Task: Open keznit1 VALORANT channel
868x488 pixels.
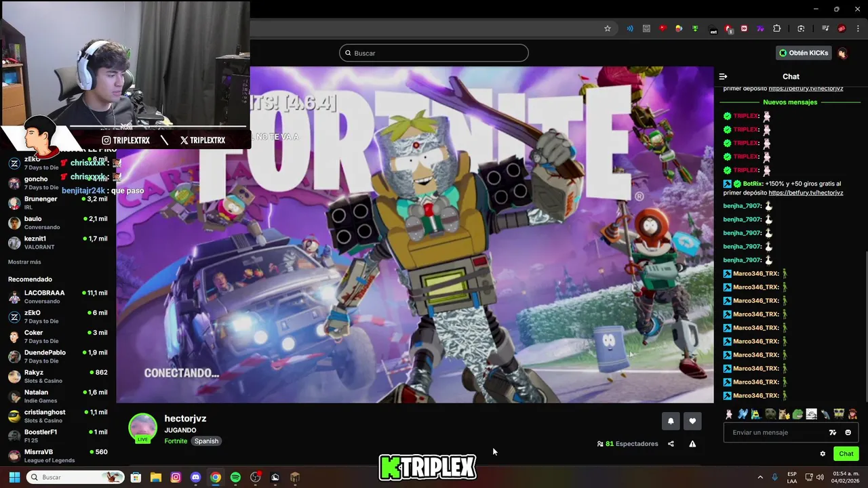Action: (58, 243)
